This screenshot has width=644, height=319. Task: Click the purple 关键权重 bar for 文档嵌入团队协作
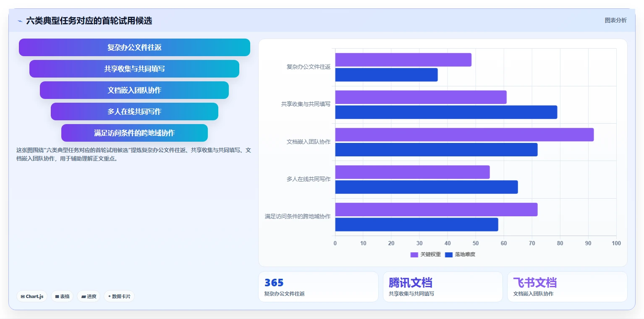tap(464, 135)
